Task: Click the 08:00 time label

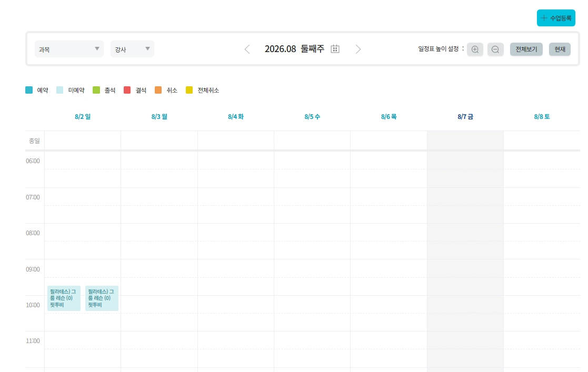Action: (33, 233)
